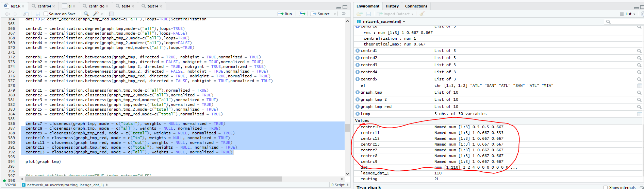Source the Test.R script
644x189 pixels.
tap(320, 14)
